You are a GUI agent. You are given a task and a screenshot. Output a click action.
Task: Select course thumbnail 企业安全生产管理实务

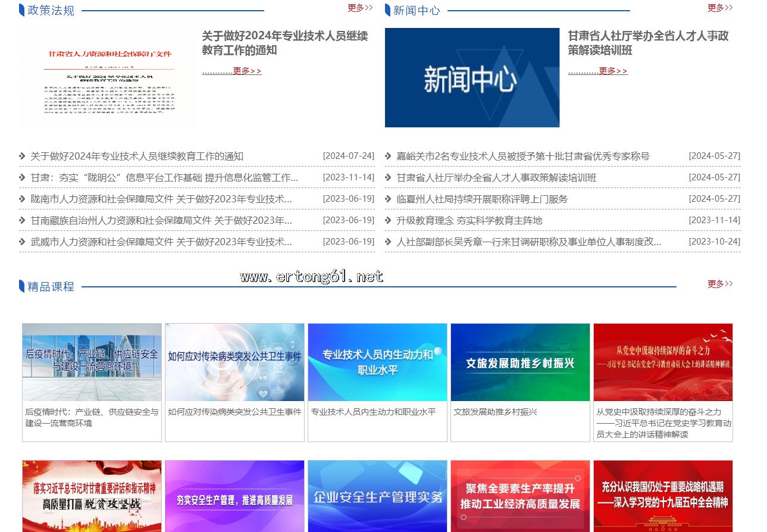click(377, 496)
